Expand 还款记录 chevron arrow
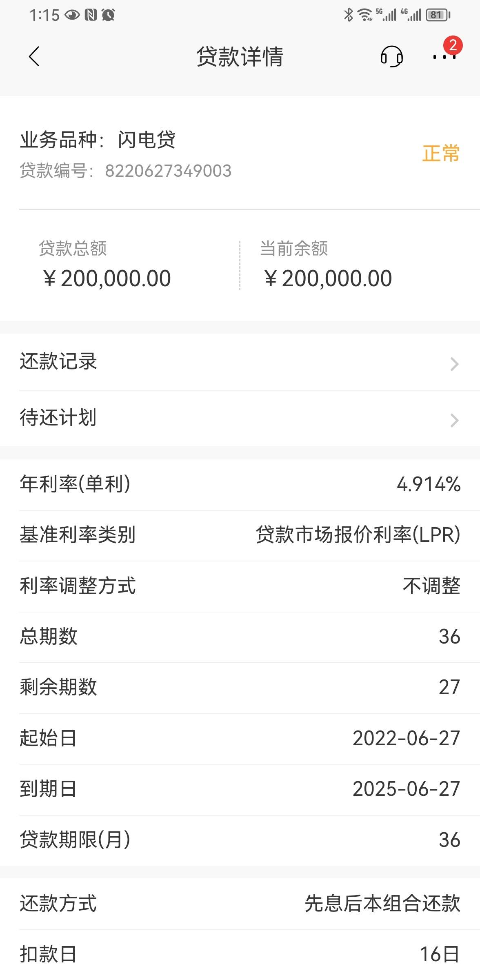Image resolution: width=480 pixels, height=980 pixels. pyautogui.click(x=454, y=364)
